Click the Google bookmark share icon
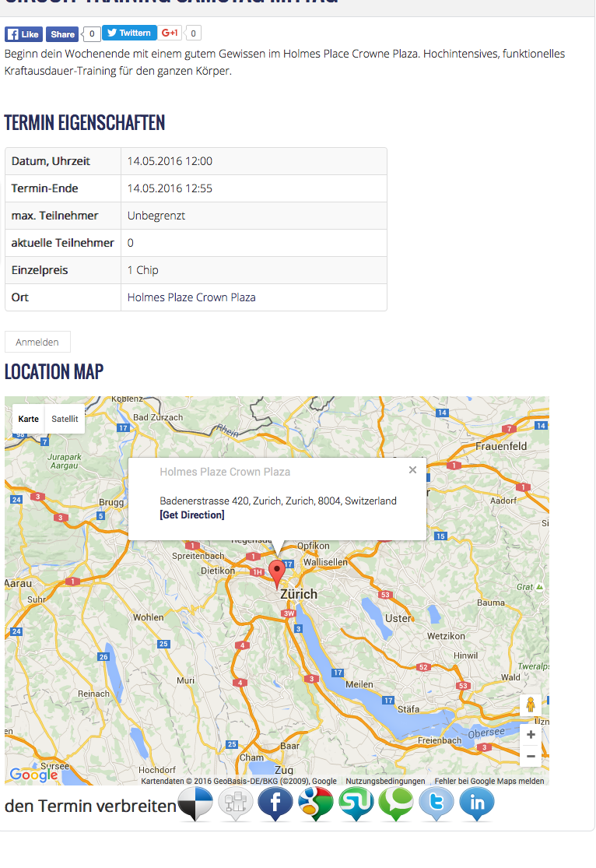Viewport: 596px width, 868px height. pos(316,803)
